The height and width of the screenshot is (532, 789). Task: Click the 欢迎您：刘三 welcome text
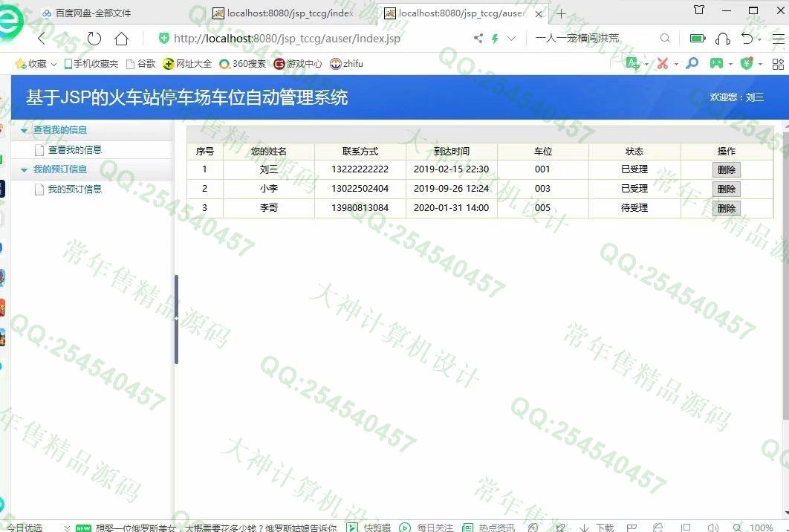pos(737,97)
